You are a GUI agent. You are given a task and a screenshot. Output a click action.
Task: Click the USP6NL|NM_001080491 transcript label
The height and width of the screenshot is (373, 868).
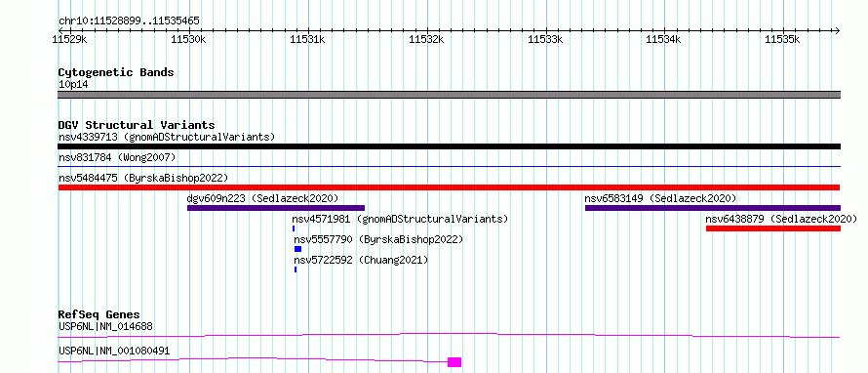114,351
